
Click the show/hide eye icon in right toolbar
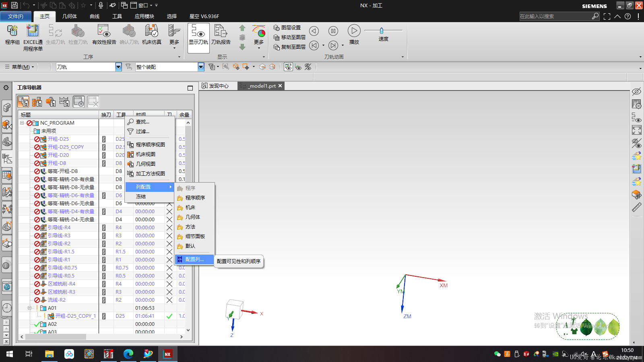pyautogui.click(x=636, y=91)
